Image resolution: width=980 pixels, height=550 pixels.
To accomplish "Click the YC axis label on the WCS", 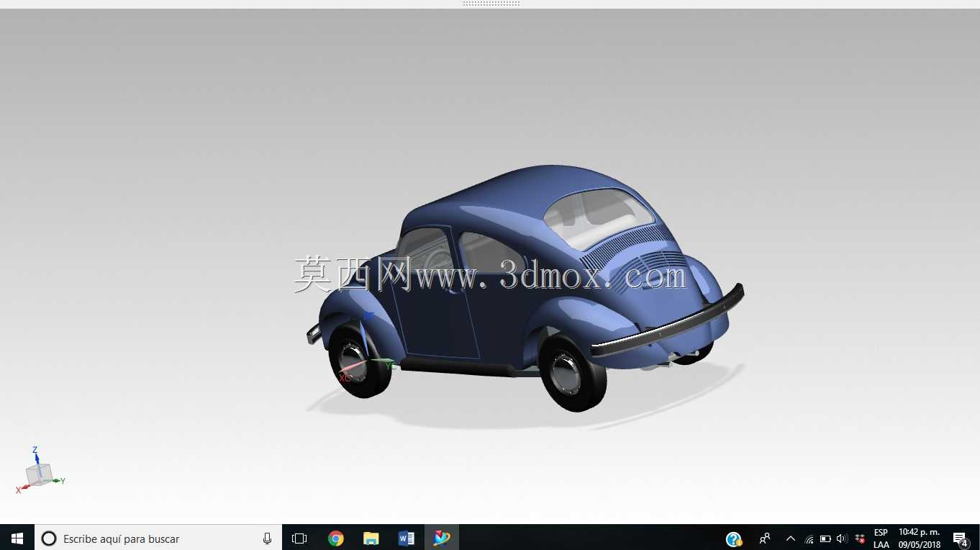I will coord(390,366).
